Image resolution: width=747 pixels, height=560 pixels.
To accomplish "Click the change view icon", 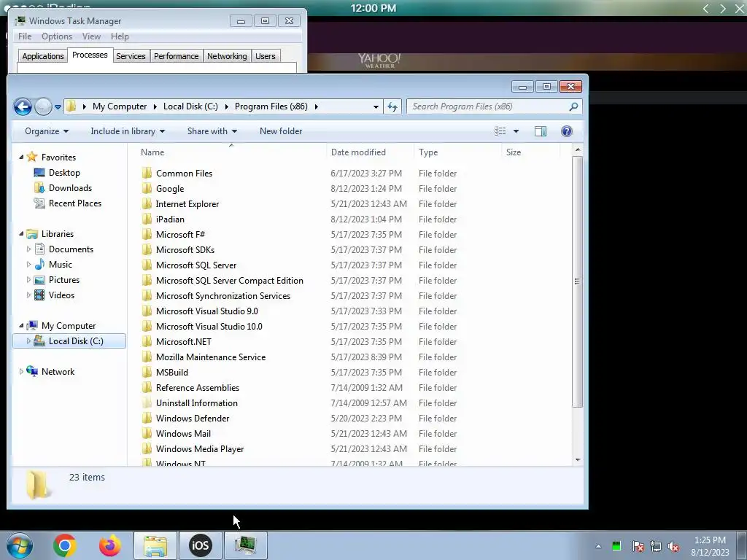I will [x=500, y=131].
